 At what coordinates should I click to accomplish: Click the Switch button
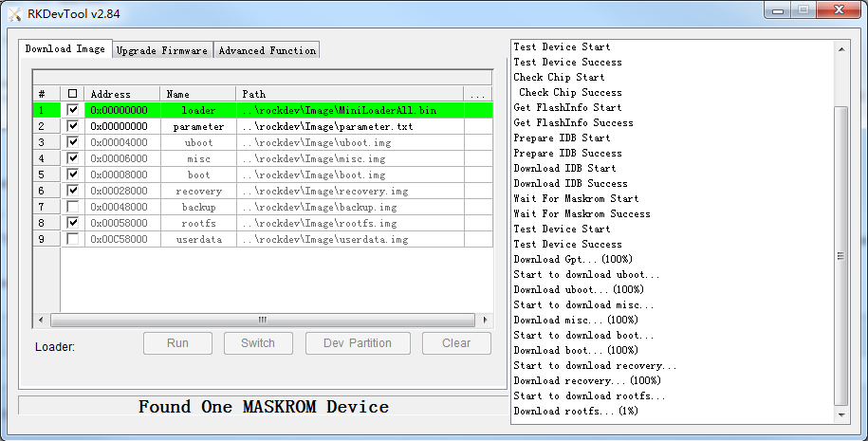tap(258, 343)
